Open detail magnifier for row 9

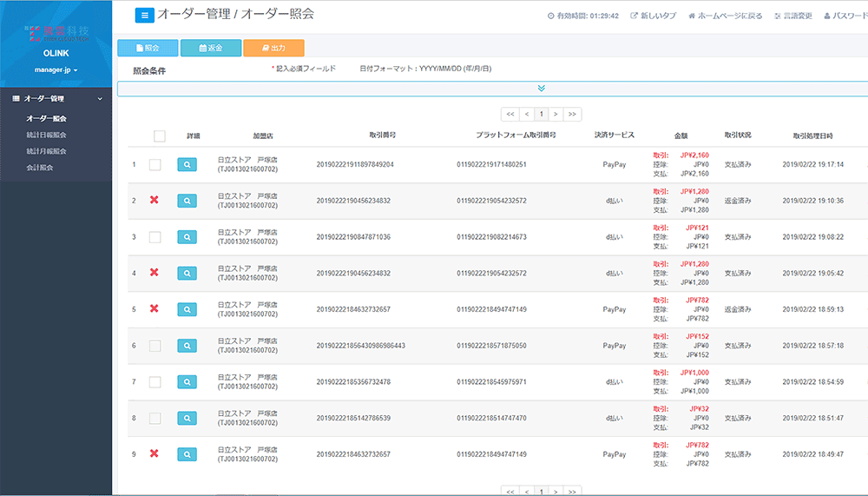click(187, 453)
